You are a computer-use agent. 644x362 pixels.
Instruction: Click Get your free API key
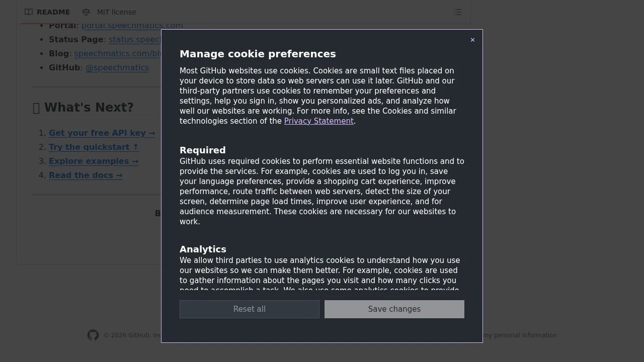[x=102, y=133]
